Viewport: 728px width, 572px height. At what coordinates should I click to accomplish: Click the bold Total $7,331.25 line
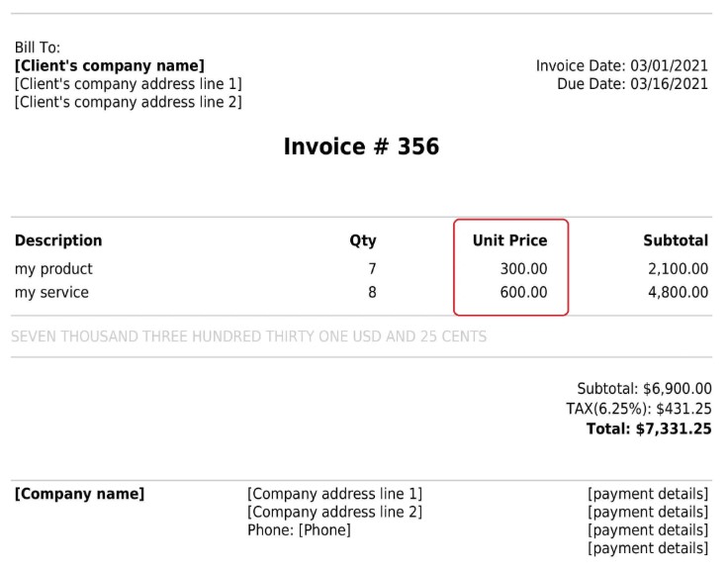(648, 429)
